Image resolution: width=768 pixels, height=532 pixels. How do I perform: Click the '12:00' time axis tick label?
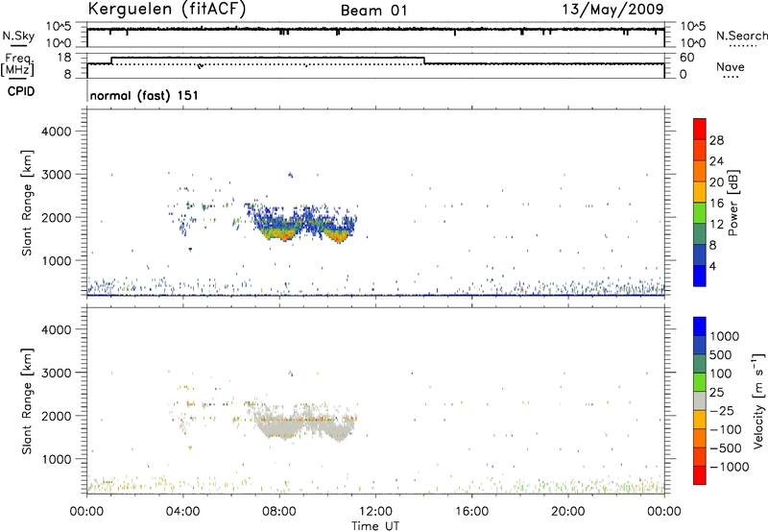pyautogui.click(x=375, y=512)
